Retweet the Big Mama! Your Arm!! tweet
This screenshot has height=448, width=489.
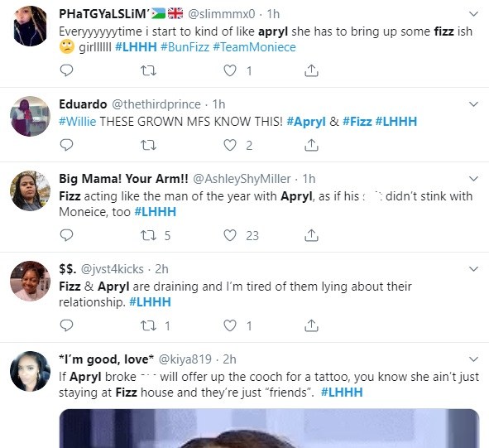click(148, 235)
